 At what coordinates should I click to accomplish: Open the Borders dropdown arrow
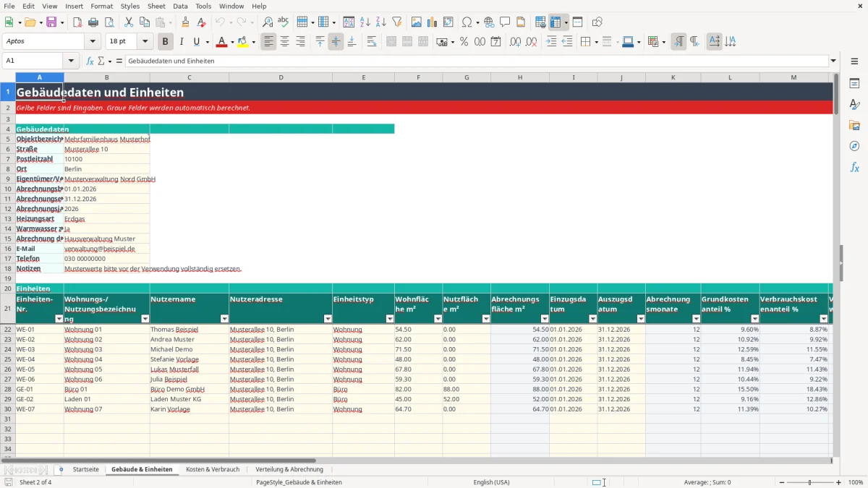(596, 42)
